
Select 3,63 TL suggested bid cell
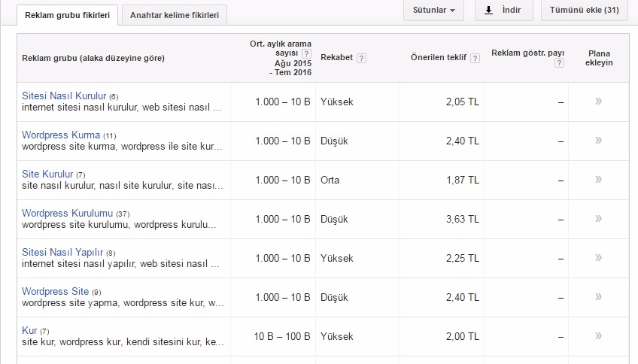pos(462,219)
